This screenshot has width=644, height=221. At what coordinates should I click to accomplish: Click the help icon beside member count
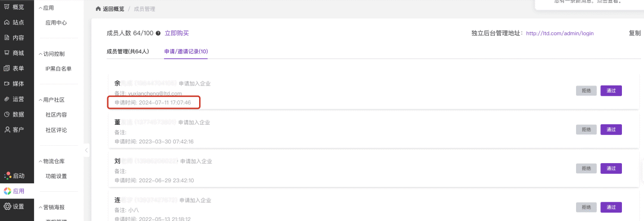[158, 33]
